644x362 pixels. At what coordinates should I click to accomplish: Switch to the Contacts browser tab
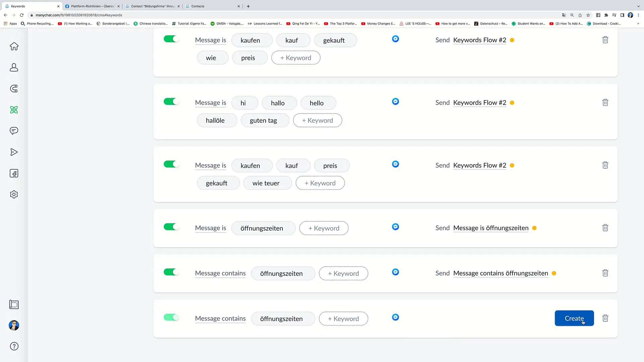212,6
